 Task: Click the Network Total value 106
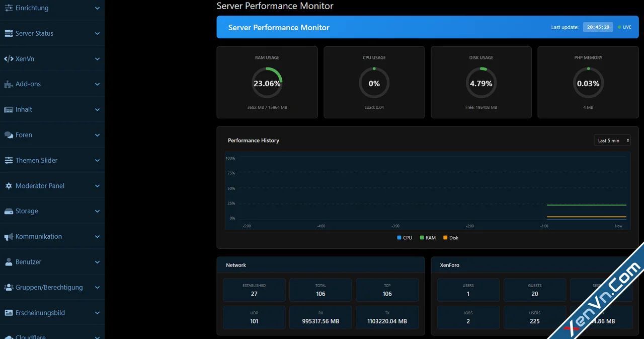click(x=320, y=294)
